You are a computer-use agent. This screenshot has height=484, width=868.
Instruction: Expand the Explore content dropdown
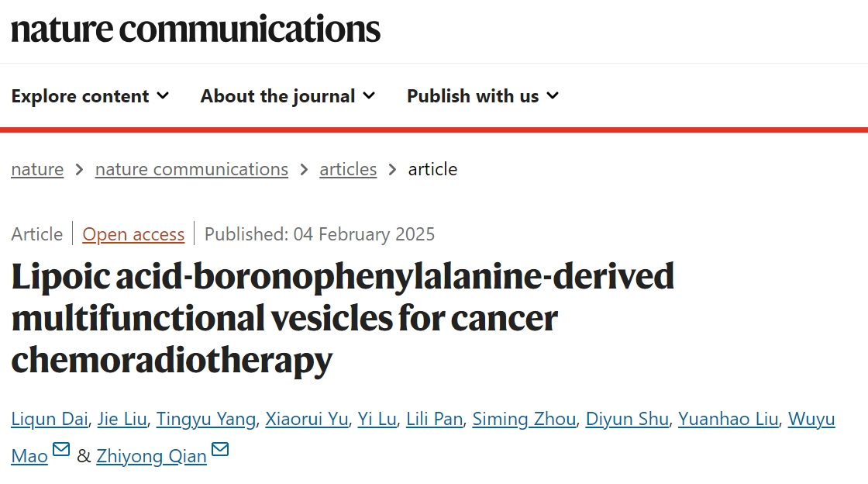[x=90, y=96]
